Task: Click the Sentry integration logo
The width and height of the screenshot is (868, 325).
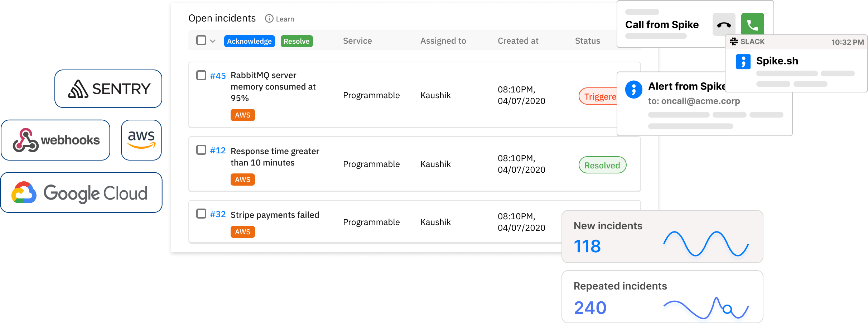Action: 108,88
